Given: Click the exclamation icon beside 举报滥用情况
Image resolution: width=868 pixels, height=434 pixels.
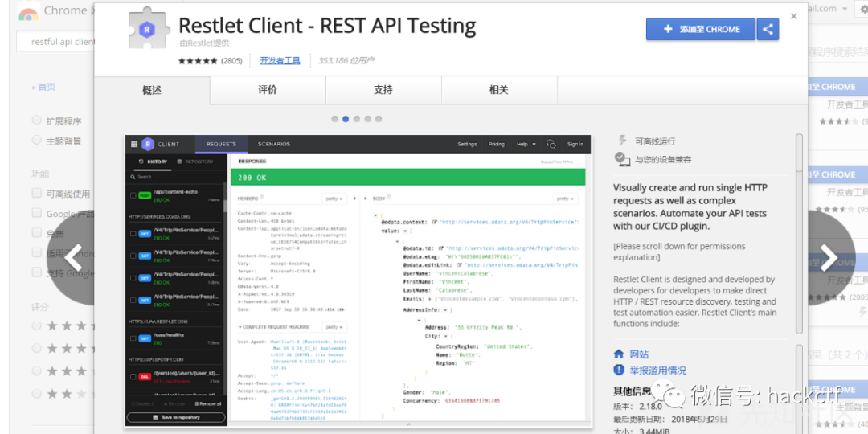Looking at the screenshot, I should click(x=619, y=370).
